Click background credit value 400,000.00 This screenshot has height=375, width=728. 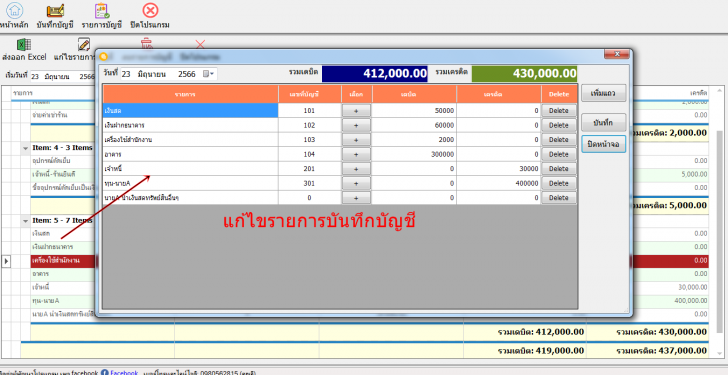(690, 301)
